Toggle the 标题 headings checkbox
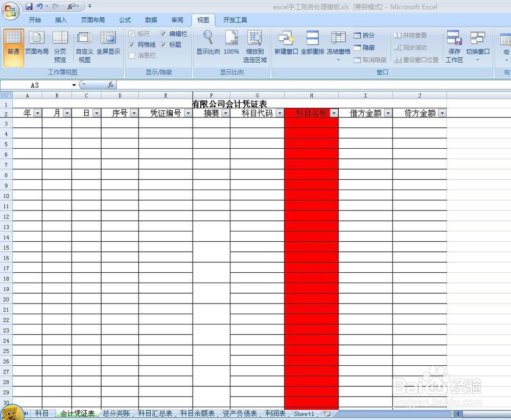 point(164,44)
